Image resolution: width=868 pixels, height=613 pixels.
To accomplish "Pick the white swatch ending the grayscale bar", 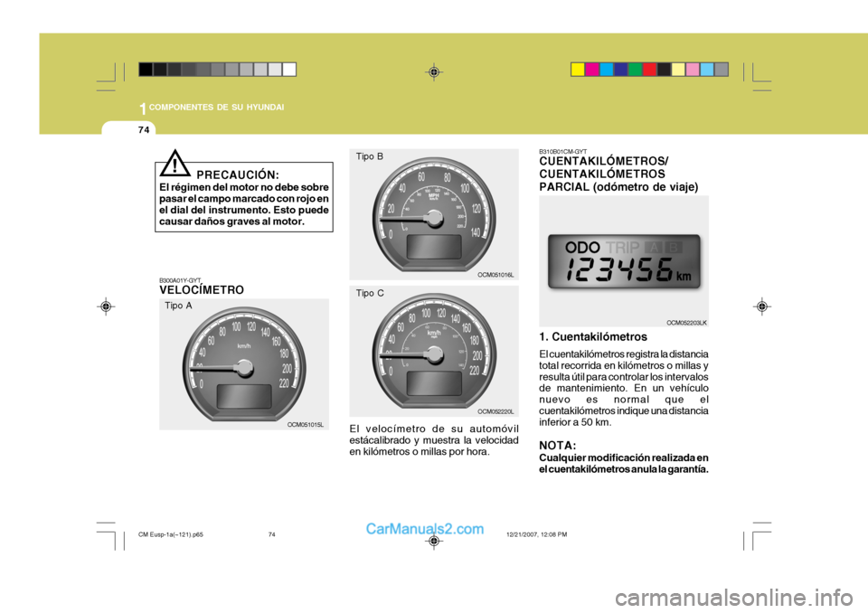I will (x=289, y=70).
